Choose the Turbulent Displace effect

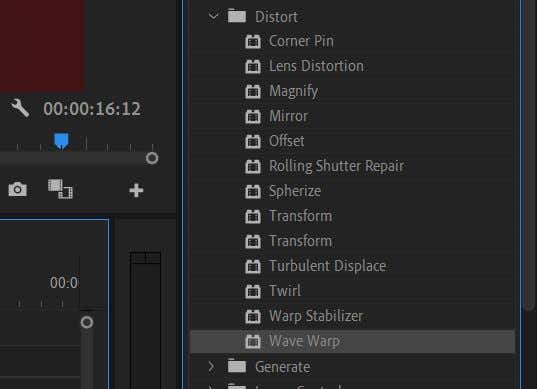coord(328,266)
